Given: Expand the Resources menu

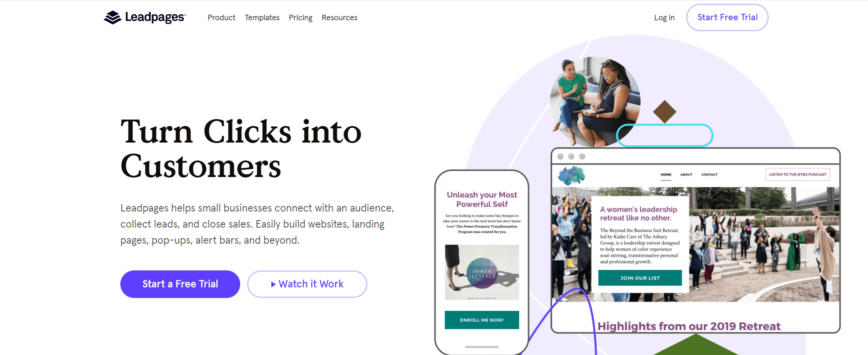Looking at the screenshot, I should 339,17.
